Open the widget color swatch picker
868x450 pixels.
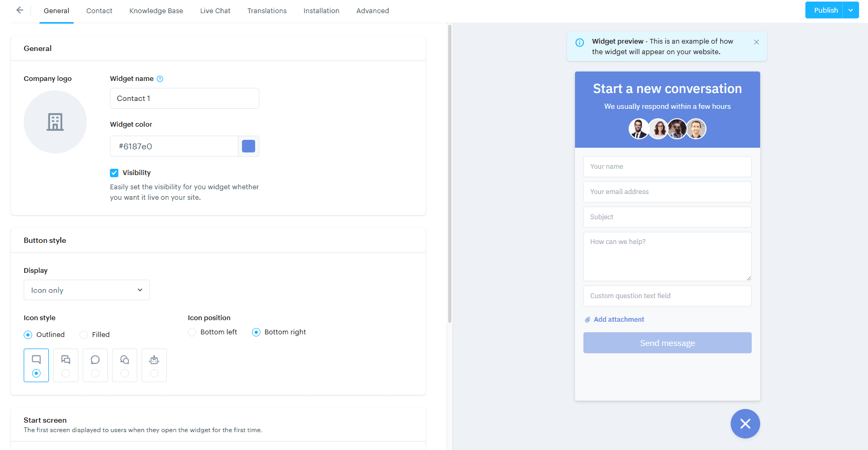pos(248,146)
